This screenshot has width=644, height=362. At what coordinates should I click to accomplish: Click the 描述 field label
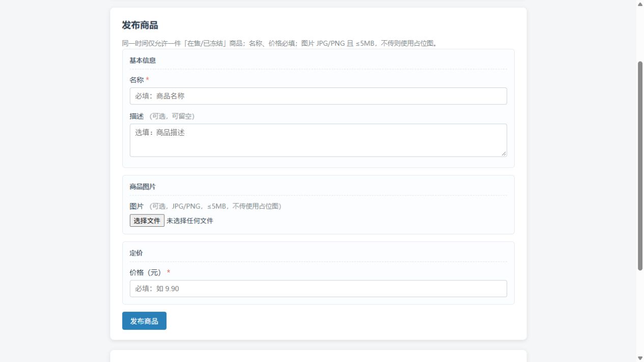point(136,116)
